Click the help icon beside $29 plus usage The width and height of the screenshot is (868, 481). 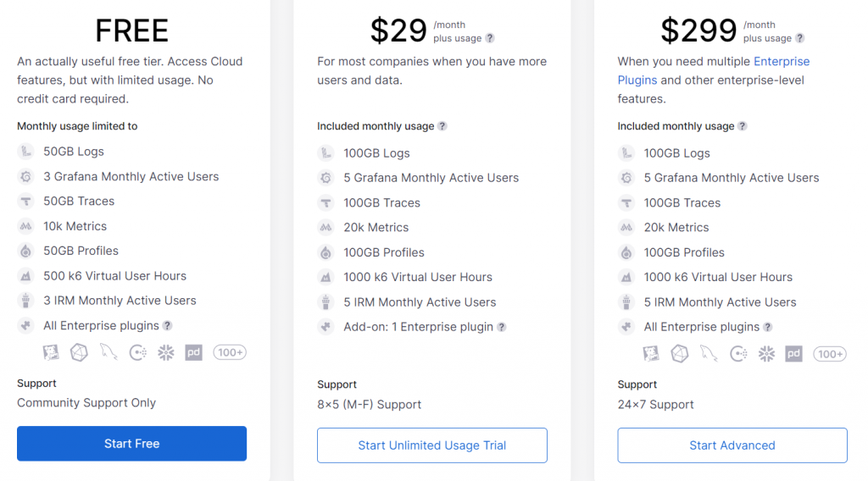pyautogui.click(x=490, y=38)
